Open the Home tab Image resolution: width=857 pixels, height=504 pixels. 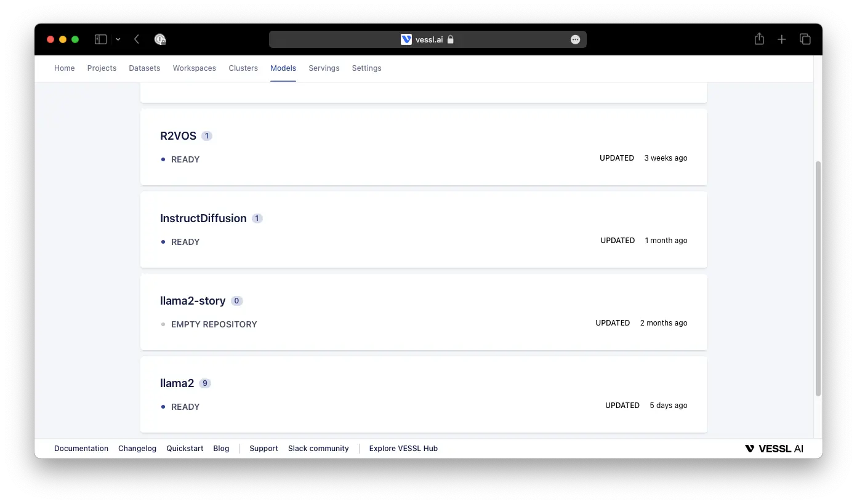65,68
